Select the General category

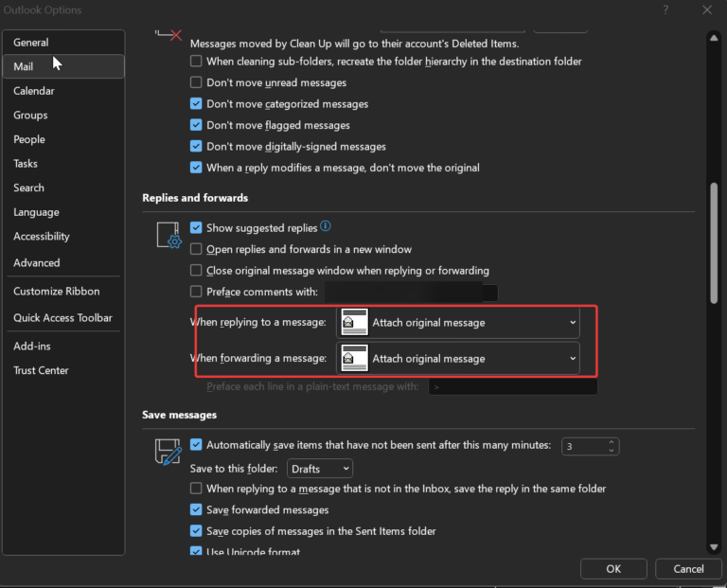coord(63,43)
